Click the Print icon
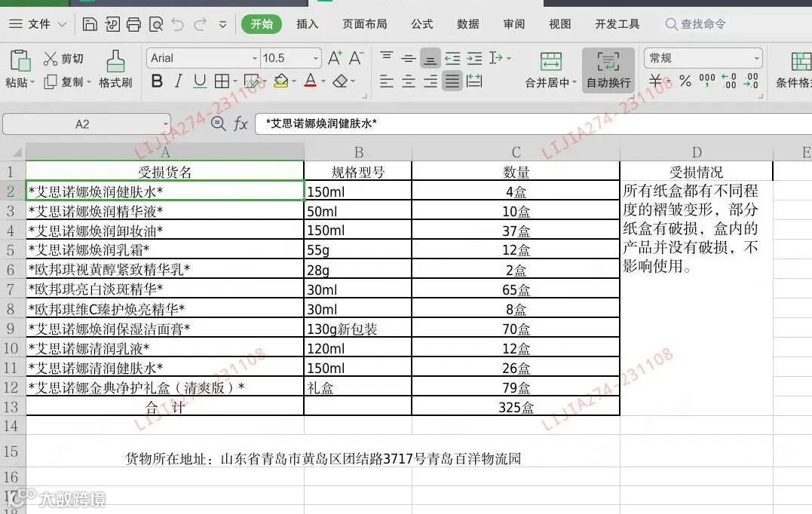 click(x=133, y=24)
